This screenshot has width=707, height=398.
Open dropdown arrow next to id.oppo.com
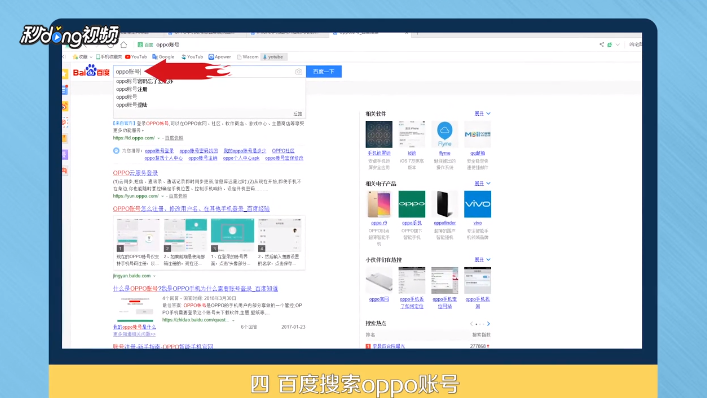(159, 138)
